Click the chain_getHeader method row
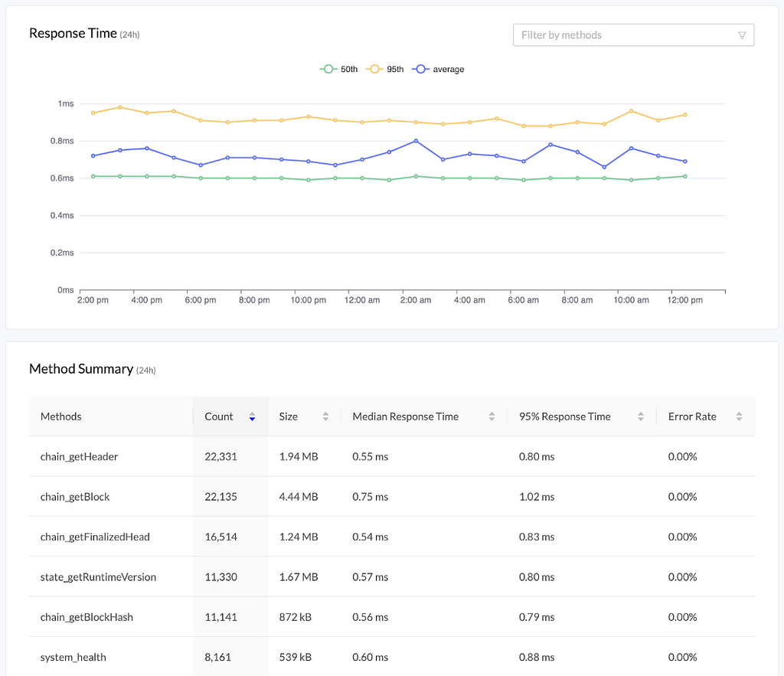Screen dimensions: 784x676 [x=80, y=457]
